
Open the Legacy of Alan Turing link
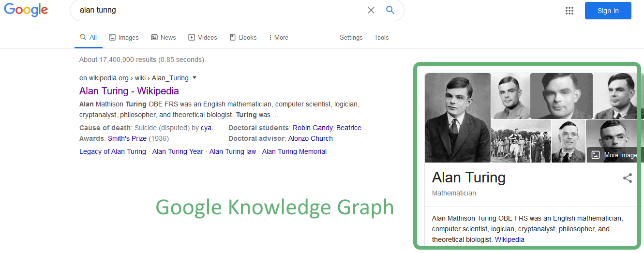click(113, 151)
